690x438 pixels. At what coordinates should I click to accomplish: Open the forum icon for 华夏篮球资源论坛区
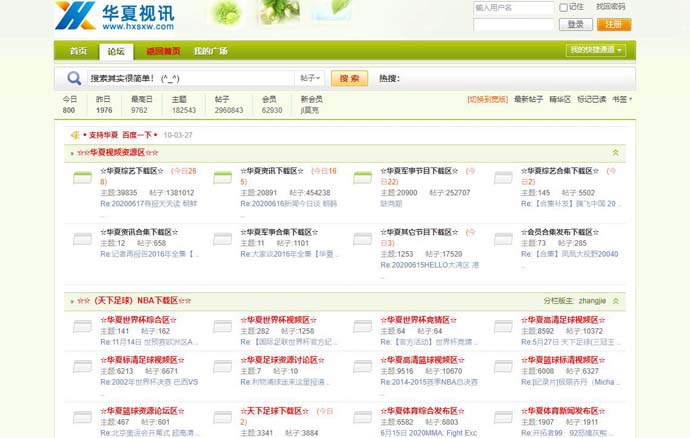point(82,417)
